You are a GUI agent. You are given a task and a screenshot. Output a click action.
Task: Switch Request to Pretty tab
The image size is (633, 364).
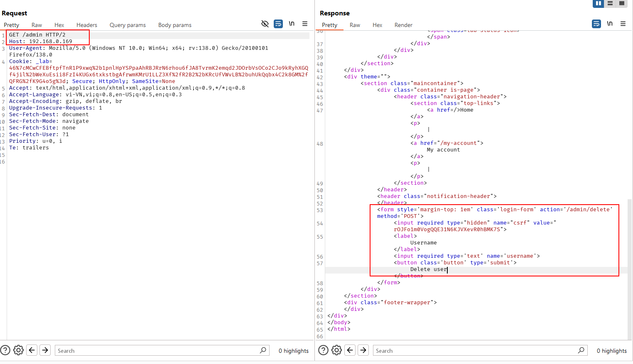point(12,25)
